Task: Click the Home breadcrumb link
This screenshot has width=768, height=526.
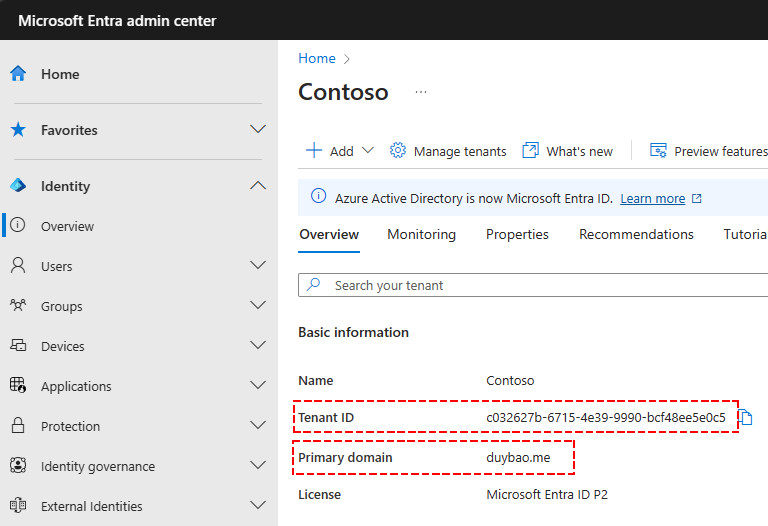Action: [317, 58]
